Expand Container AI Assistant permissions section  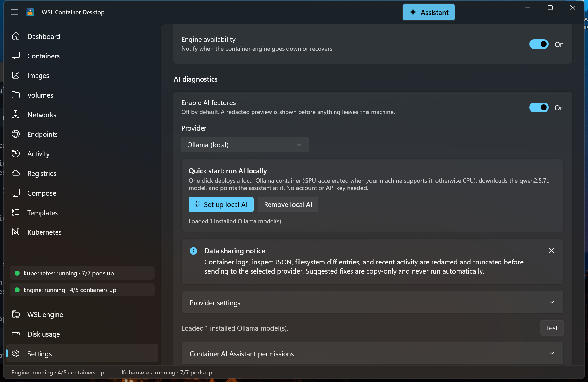(373, 354)
